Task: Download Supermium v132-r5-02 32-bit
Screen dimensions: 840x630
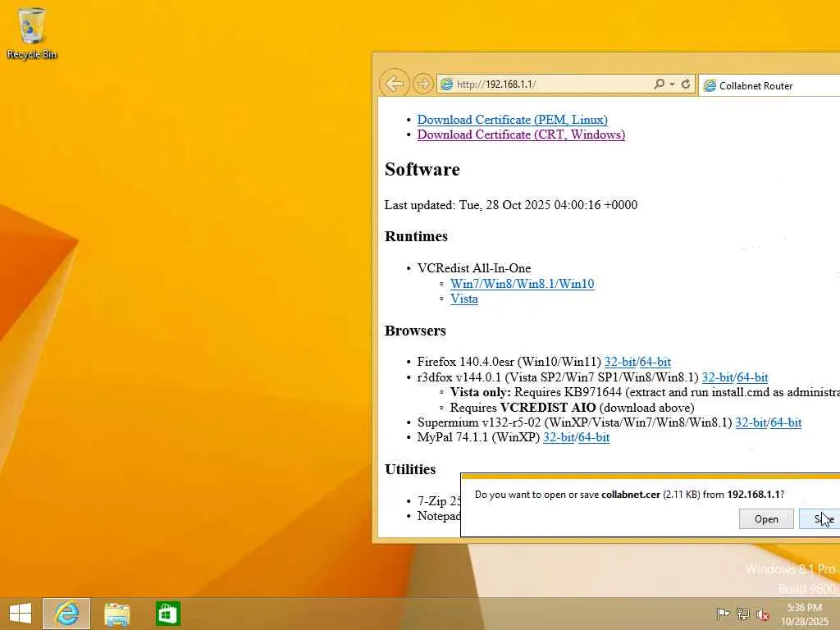Action: click(x=751, y=422)
